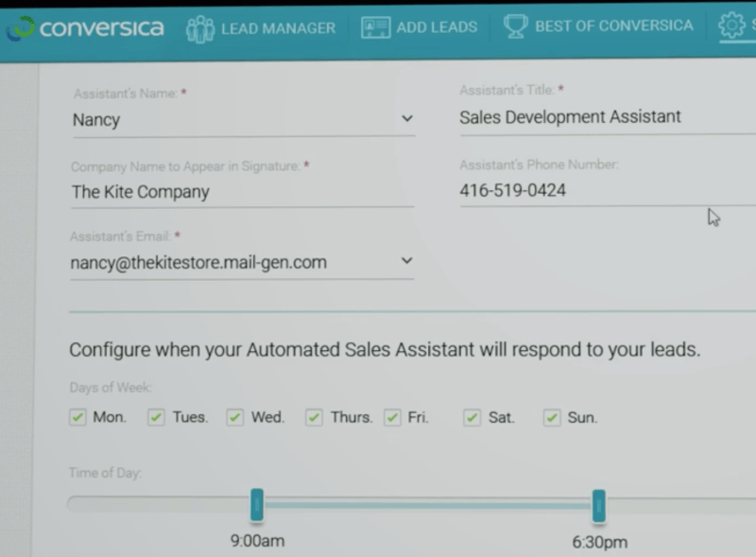Viewport: 756px width, 557px height.
Task: Open the LEAD MANAGER menu tab
Action: tap(278, 27)
